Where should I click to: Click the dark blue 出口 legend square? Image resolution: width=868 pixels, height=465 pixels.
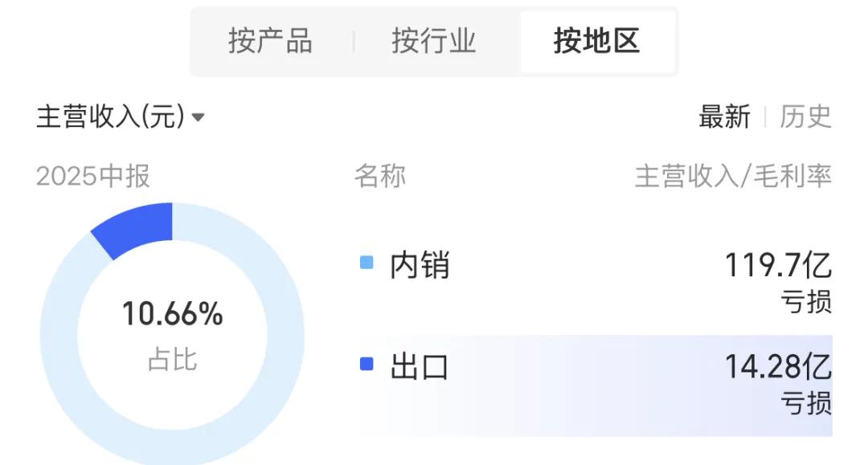(366, 364)
